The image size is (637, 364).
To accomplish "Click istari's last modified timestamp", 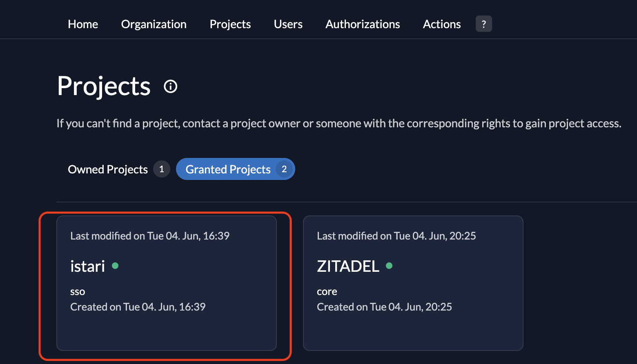I will [149, 236].
